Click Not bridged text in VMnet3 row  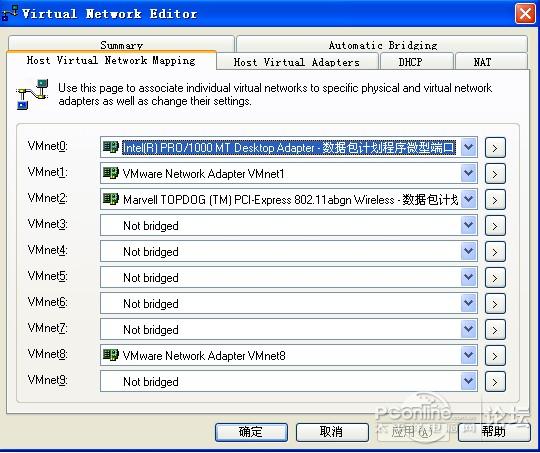click(x=151, y=226)
